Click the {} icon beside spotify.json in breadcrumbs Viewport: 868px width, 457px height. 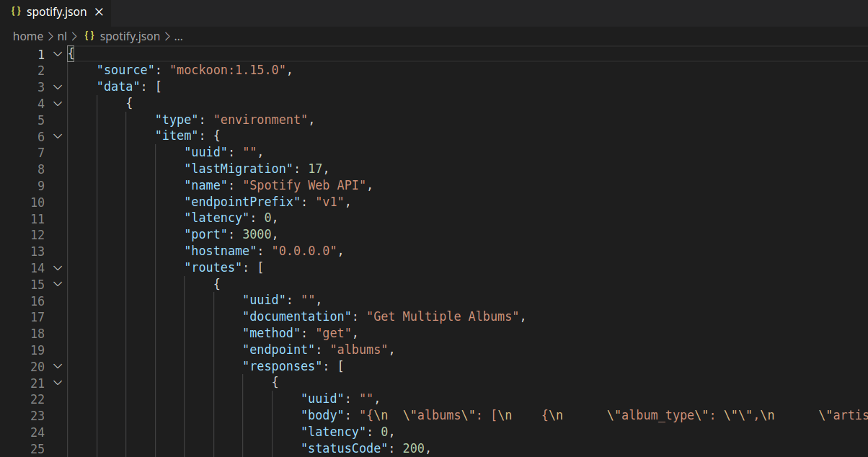click(89, 35)
